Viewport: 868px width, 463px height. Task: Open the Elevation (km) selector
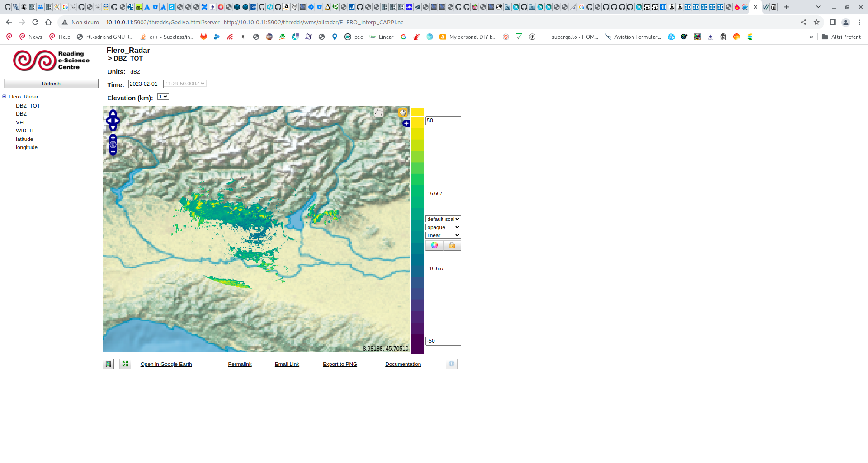(x=162, y=96)
